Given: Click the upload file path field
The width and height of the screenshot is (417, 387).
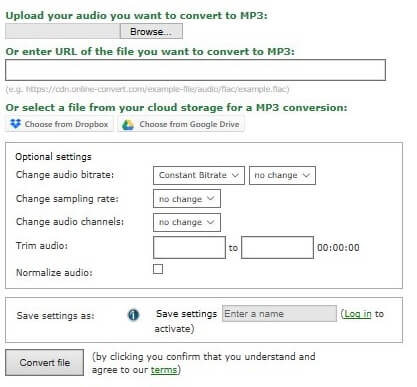Looking at the screenshot, I should click(x=63, y=31).
